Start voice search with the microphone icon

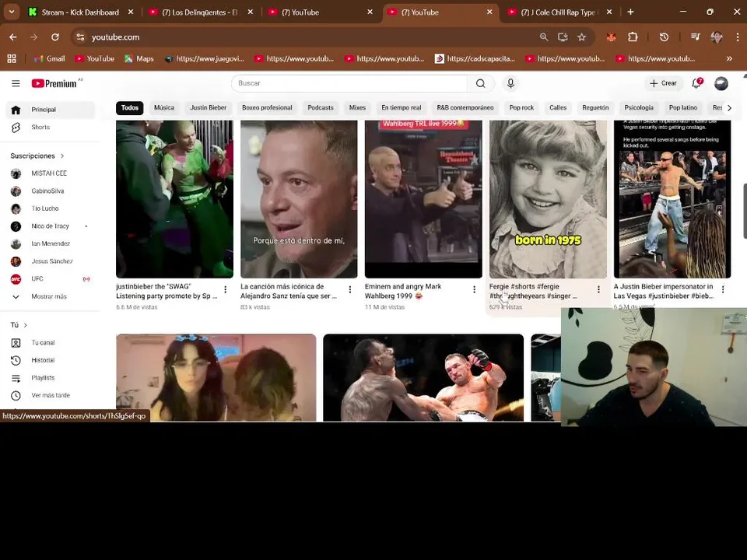tap(510, 83)
